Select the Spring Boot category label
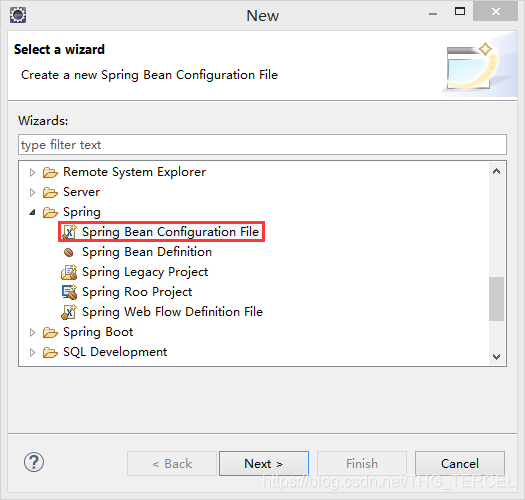 pos(98,332)
